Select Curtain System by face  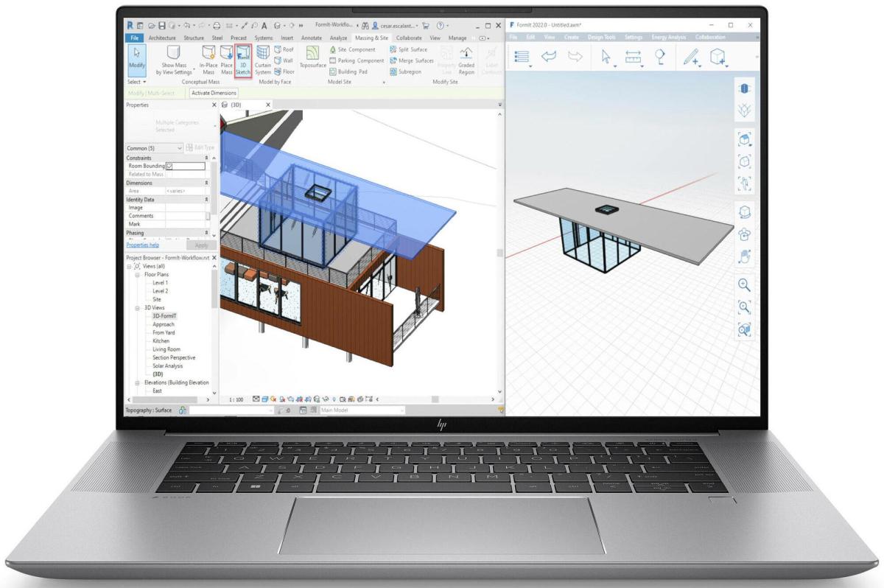[x=263, y=60]
